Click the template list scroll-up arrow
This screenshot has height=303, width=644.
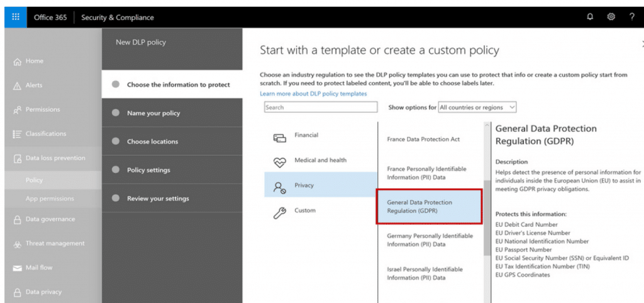point(487,124)
